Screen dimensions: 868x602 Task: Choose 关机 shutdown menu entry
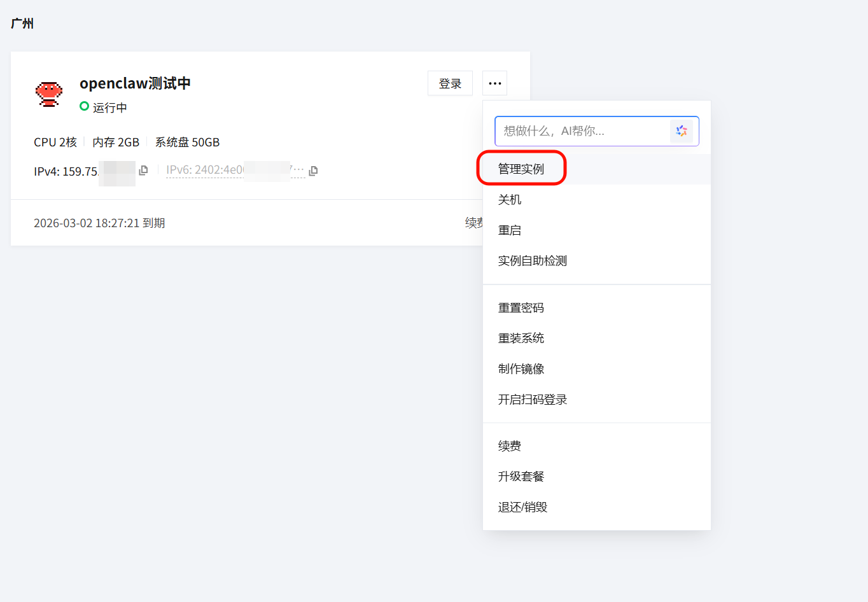[x=597, y=200]
